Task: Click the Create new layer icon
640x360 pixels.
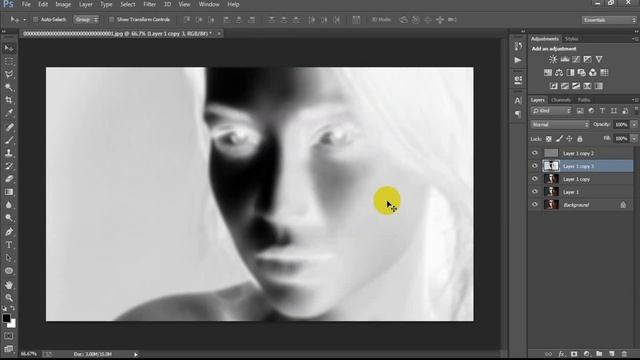Action: pyautogui.click(x=612, y=354)
